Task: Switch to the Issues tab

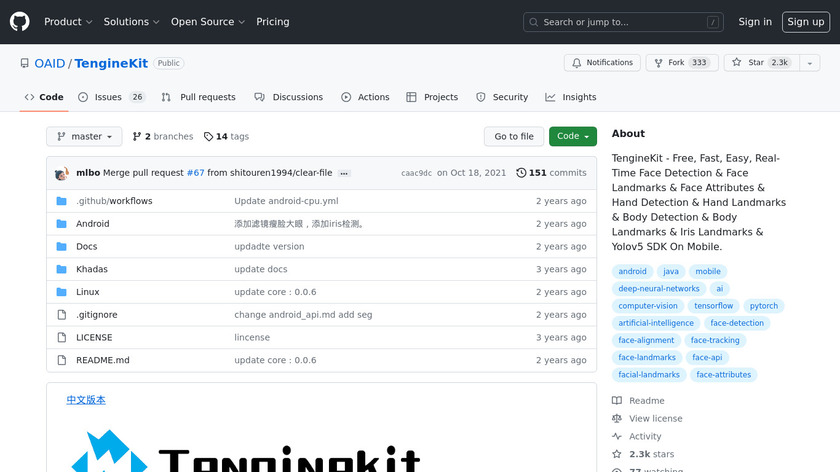Action: (x=111, y=97)
